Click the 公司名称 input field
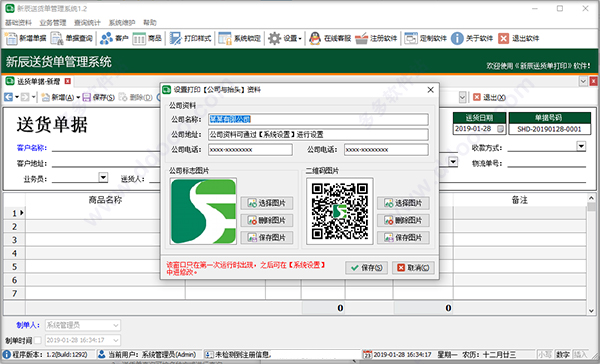The width and height of the screenshot is (600, 364). pyautogui.click(x=318, y=119)
